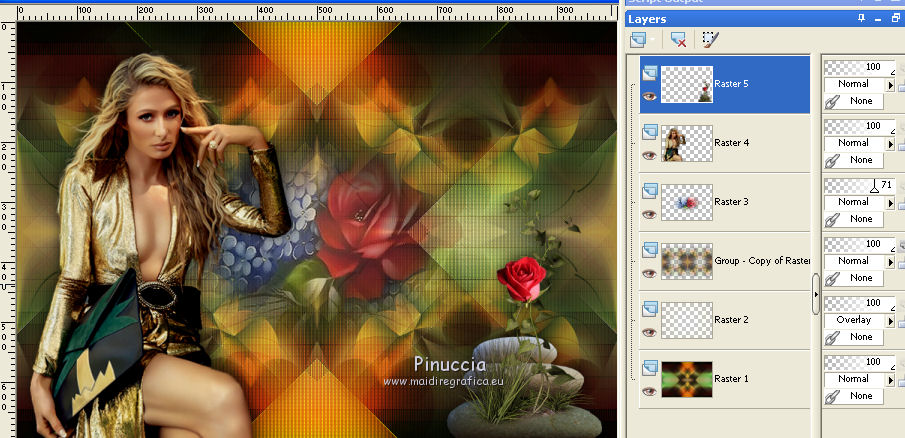Viewport: 905px width, 438px height.
Task: Click the raster layer type icon of Raster 4
Action: [650, 132]
